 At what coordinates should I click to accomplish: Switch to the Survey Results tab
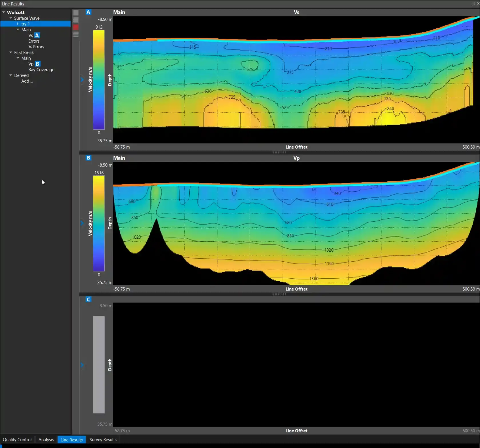(103, 440)
